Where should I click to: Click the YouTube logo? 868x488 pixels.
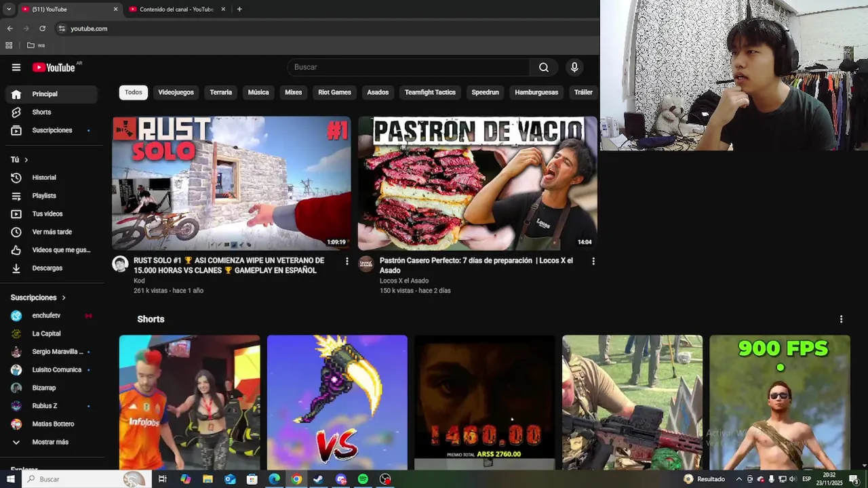point(54,67)
